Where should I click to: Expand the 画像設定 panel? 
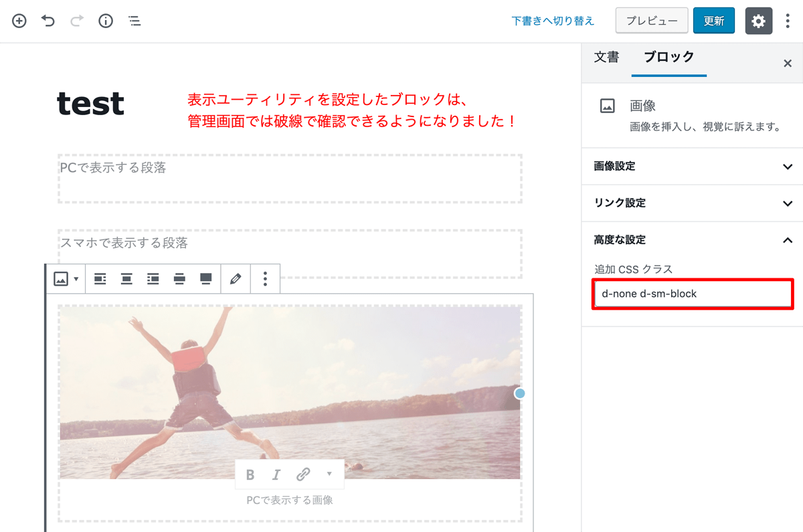[692, 166]
